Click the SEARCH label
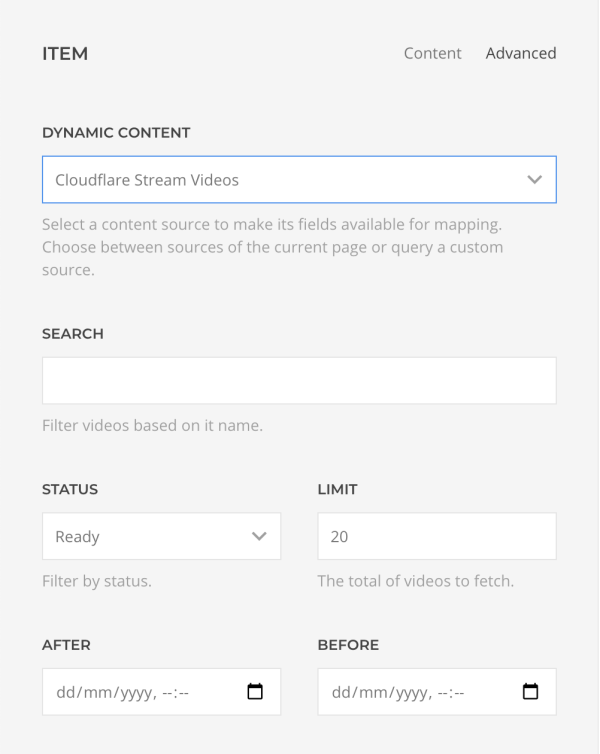This screenshot has height=754, width=600. (73, 334)
